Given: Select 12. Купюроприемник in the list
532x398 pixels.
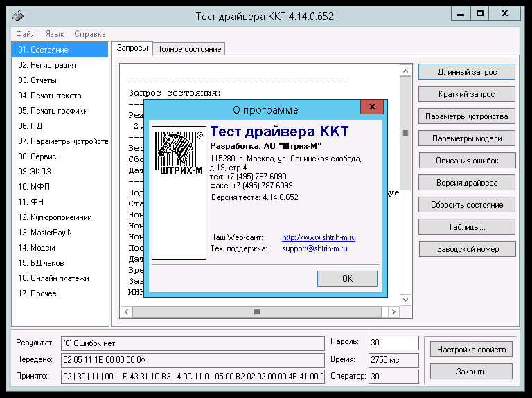Looking at the screenshot, I should (60, 217).
